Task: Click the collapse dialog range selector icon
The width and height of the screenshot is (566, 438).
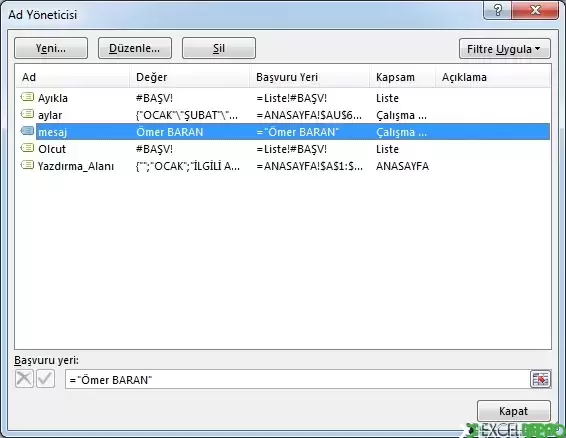Action: (540, 379)
